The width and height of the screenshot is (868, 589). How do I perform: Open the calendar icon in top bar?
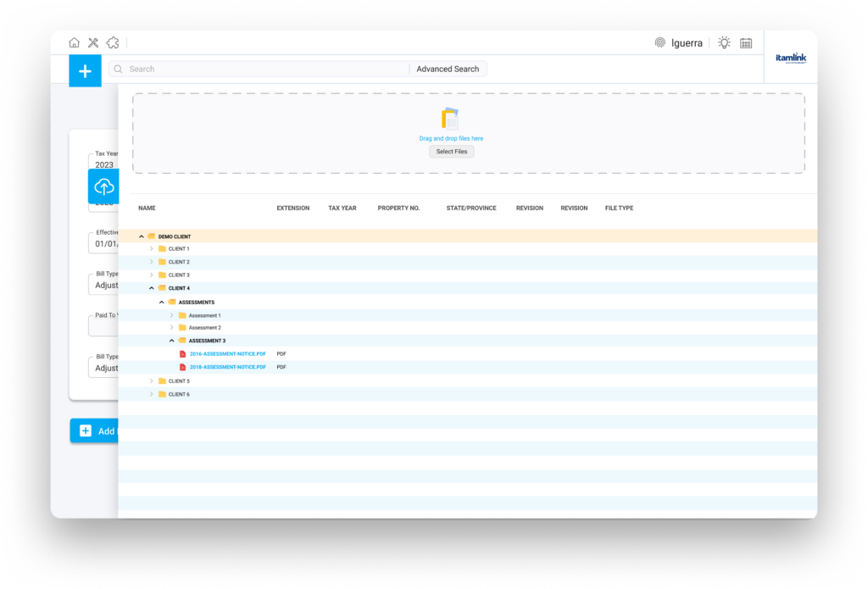[746, 43]
